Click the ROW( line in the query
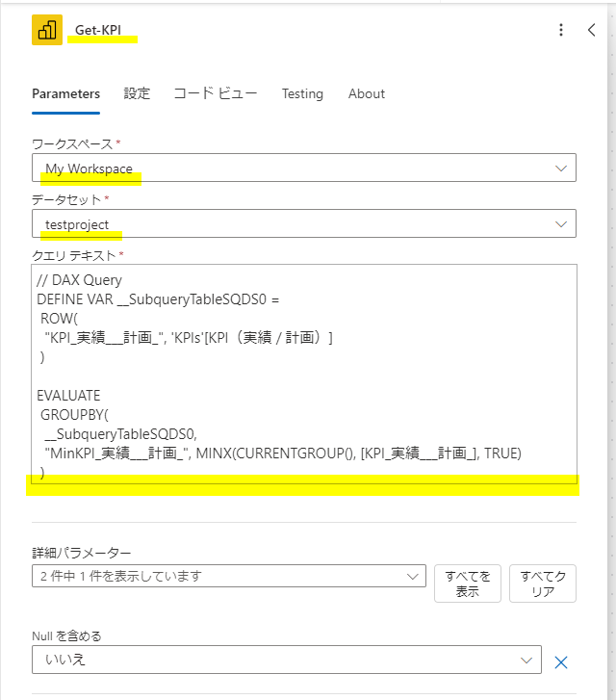The image size is (616, 700). click(x=59, y=319)
